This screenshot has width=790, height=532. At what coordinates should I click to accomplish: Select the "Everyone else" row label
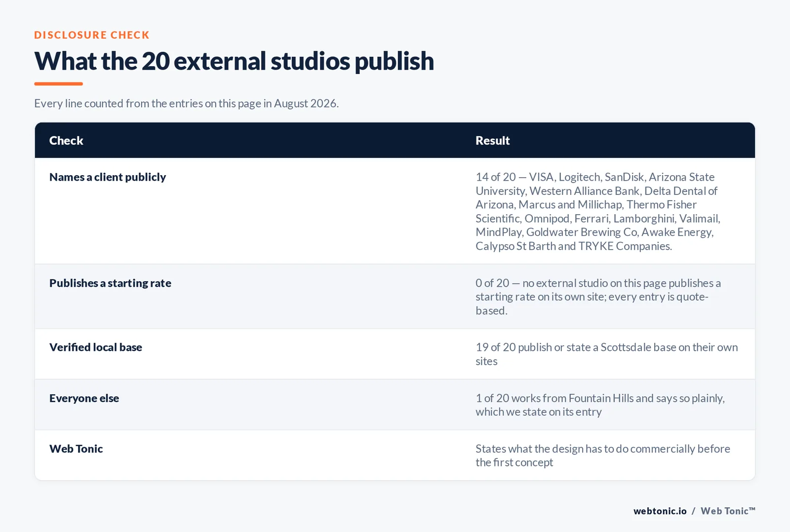point(84,398)
